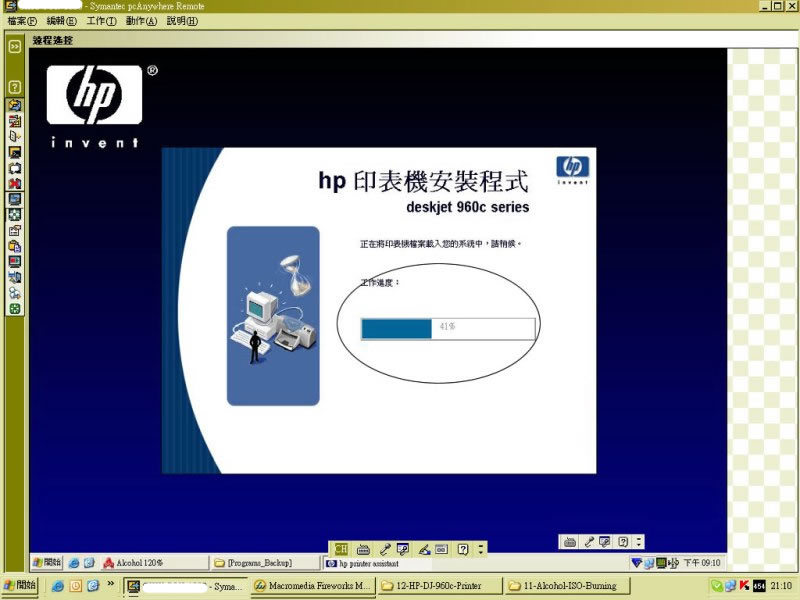
Task: Click the orange clock icon in local quick launch
Action: [76, 585]
